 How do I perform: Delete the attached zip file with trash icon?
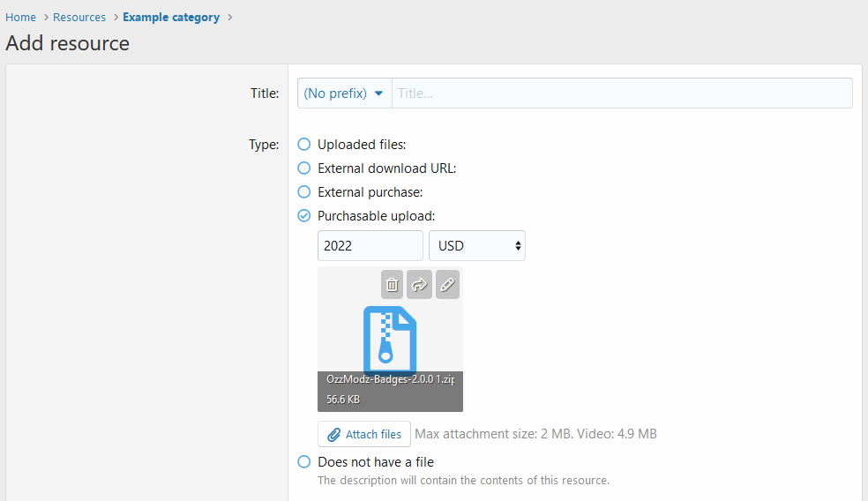pyautogui.click(x=393, y=285)
